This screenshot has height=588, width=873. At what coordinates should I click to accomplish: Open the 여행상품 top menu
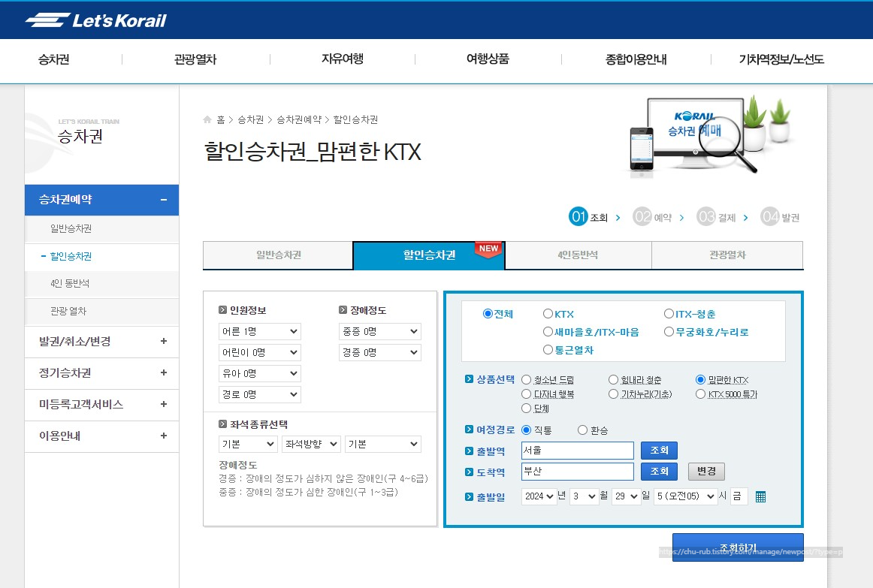pos(488,59)
